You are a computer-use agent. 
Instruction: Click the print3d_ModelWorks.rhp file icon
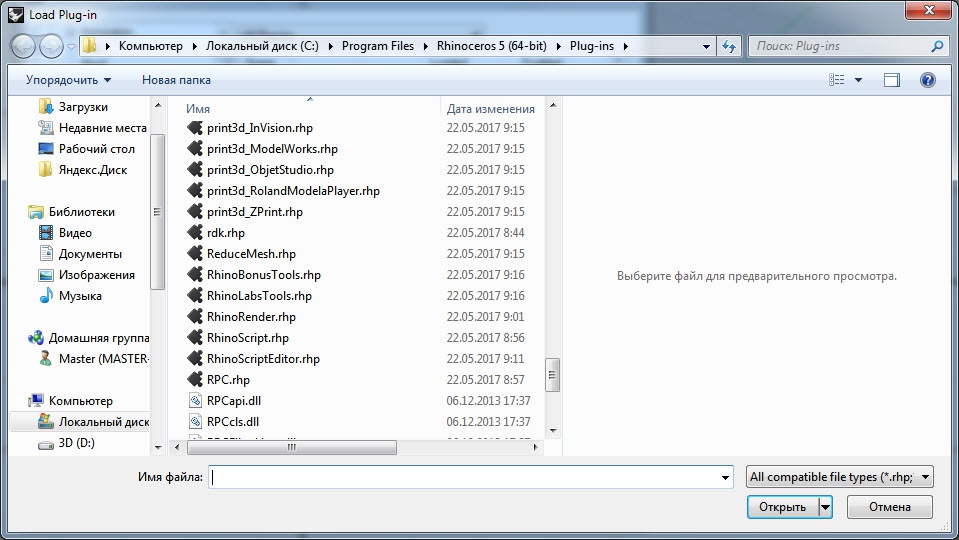point(194,149)
